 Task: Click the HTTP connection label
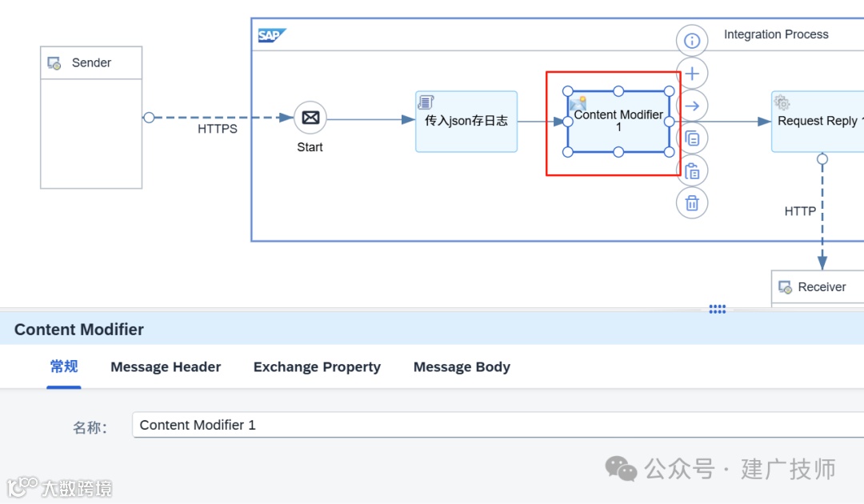point(799,211)
